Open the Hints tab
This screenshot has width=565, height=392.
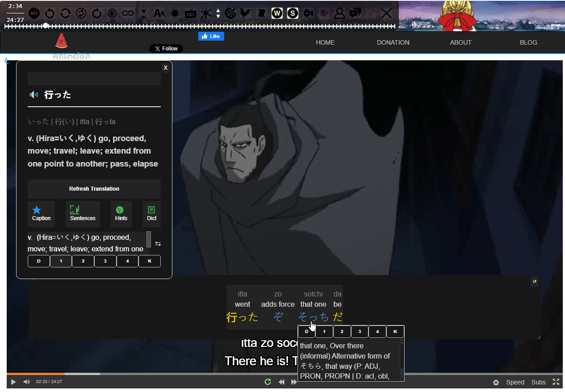point(121,214)
